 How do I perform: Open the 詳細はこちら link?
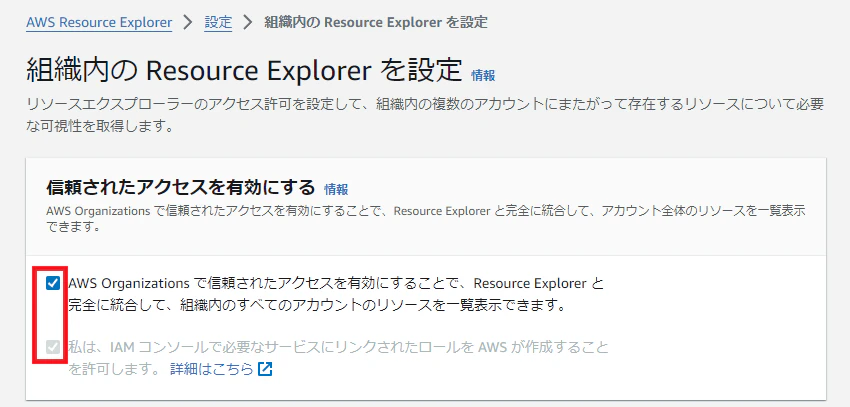point(212,369)
